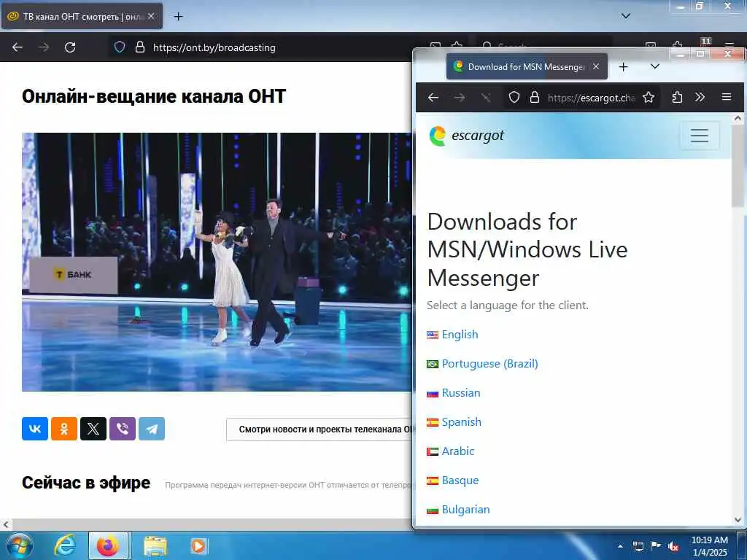Share the broadcast on Telegram
The image size is (747, 560).
pyautogui.click(x=152, y=429)
